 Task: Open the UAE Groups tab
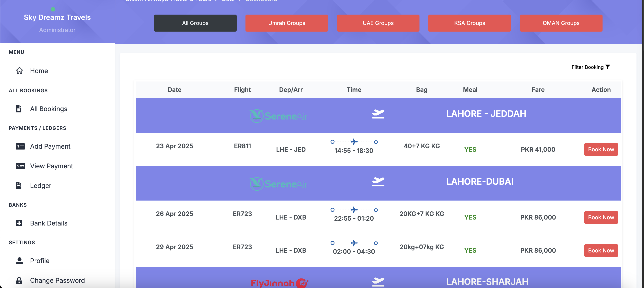click(378, 23)
